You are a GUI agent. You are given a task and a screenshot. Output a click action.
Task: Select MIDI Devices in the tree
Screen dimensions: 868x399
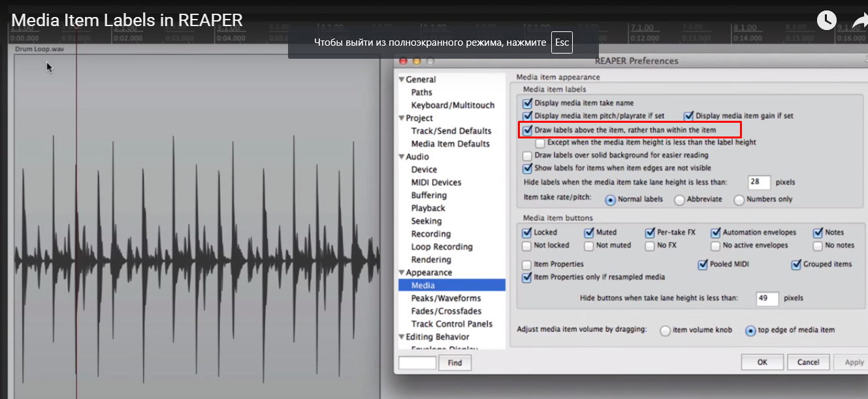436,182
